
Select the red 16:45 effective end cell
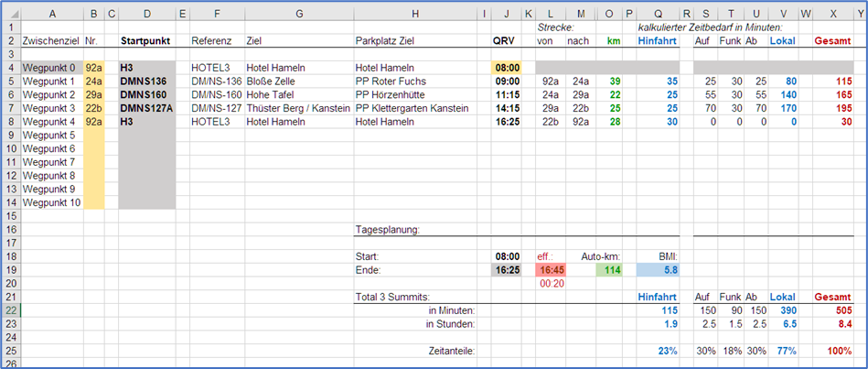tap(552, 270)
